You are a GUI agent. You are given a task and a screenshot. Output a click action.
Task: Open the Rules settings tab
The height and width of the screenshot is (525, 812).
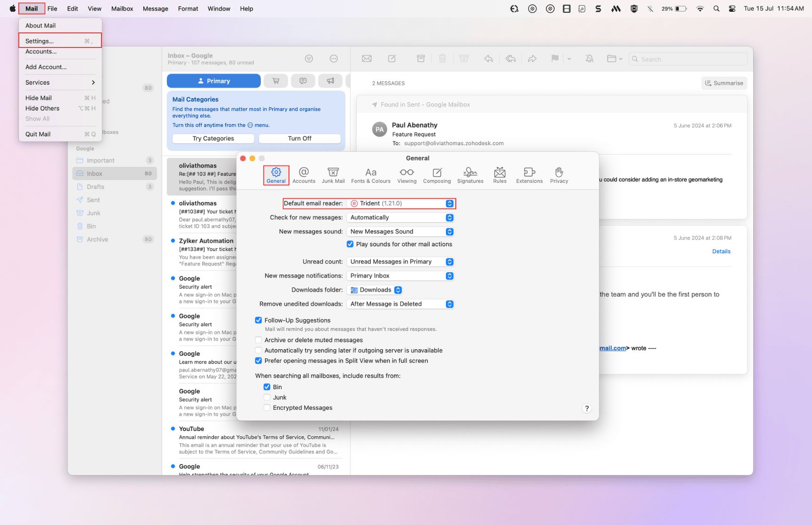pos(500,175)
